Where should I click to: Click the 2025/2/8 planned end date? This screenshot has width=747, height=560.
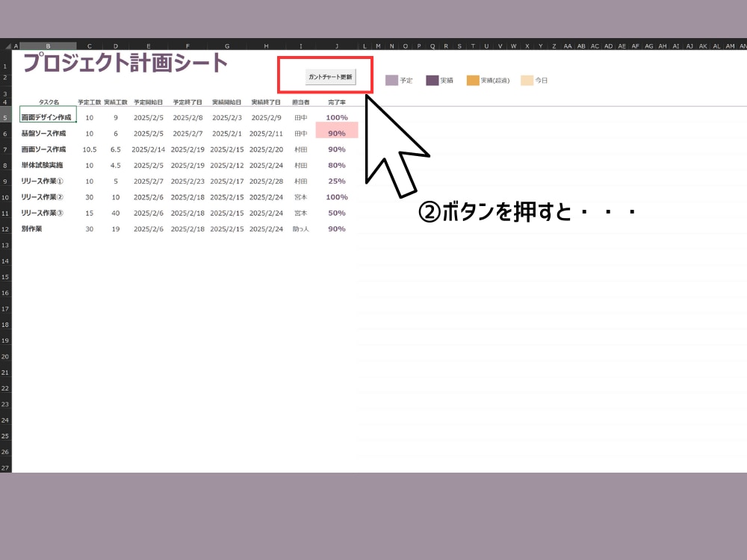coord(187,118)
